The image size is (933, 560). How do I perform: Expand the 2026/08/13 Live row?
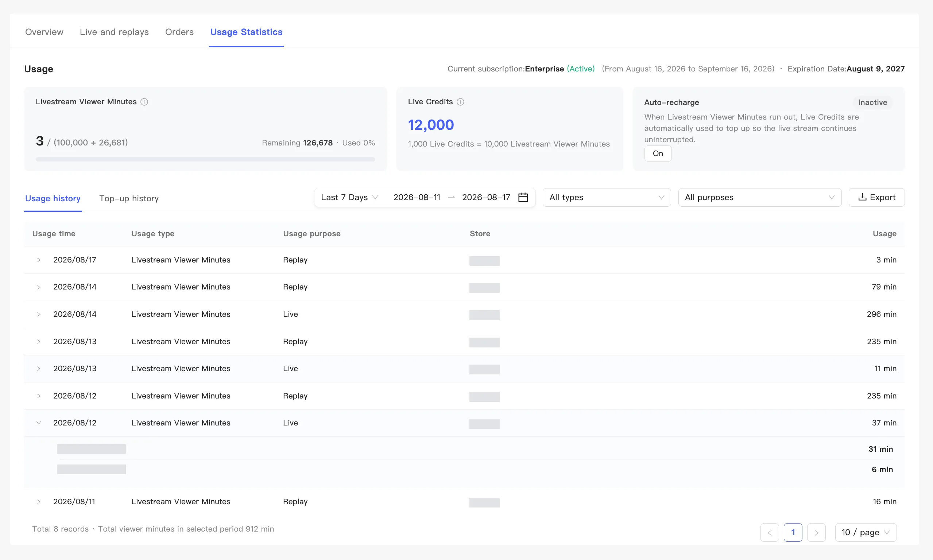39,369
